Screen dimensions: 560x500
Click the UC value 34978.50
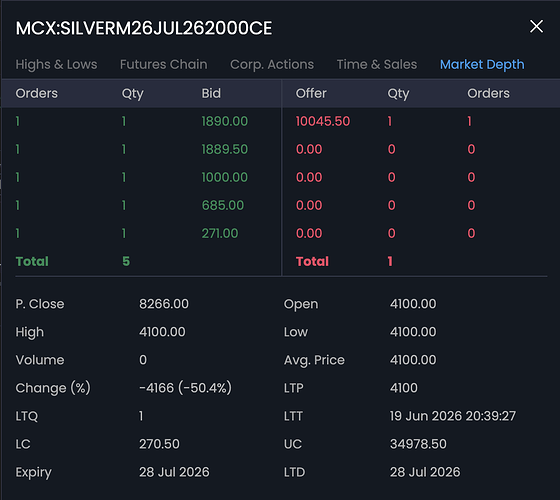[418, 444]
